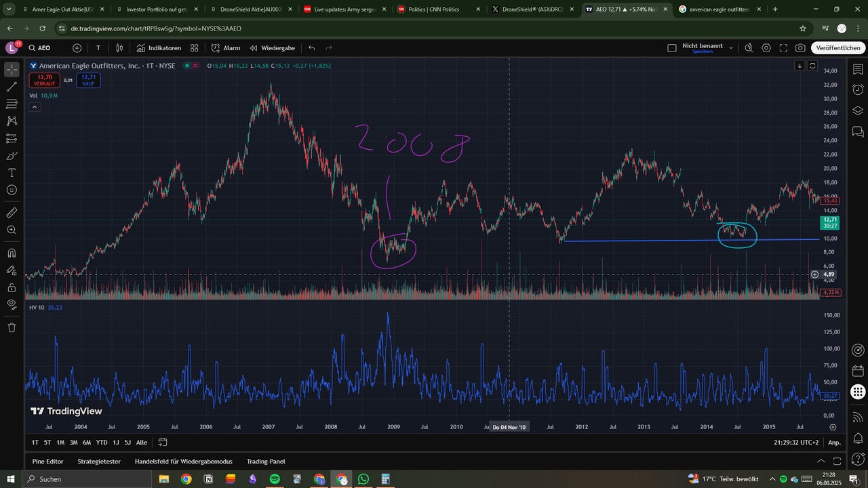Screen dimensions: 868x488
Task: Remove drawings with the trash icon
Action: click(x=12, y=327)
